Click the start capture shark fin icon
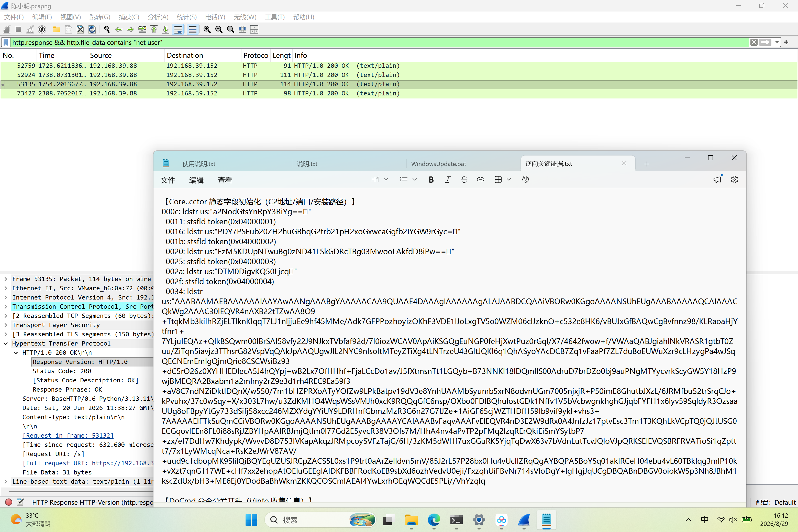The image size is (798, 532). pyautogui.click(x=7, y=29)
